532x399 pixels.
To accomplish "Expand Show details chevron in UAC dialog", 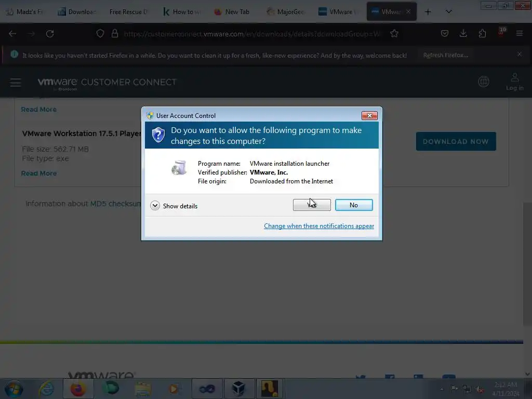I will pyautogui.click(x=155, y=206).
